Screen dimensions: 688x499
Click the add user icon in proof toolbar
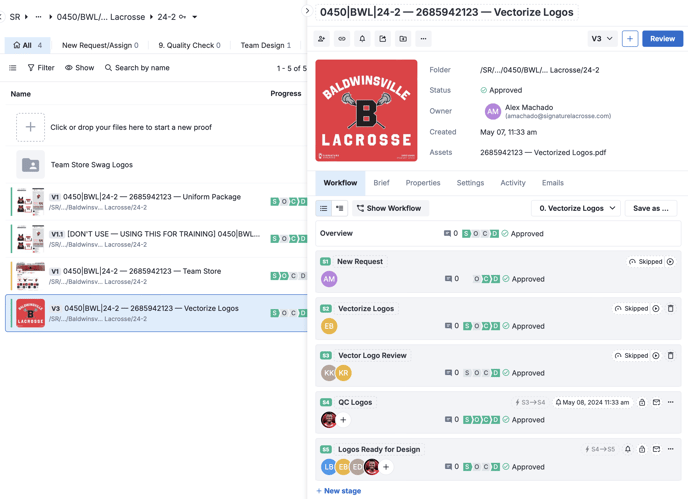pos(322,39)
